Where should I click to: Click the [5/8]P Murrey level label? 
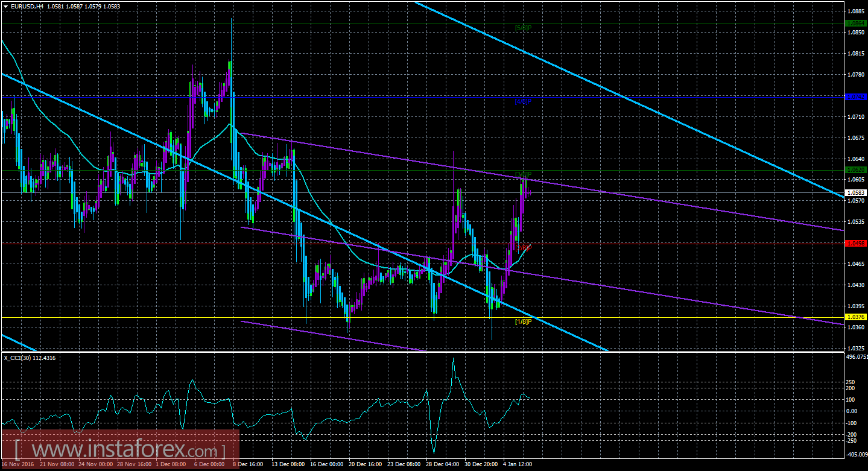[x=523, y=28]
